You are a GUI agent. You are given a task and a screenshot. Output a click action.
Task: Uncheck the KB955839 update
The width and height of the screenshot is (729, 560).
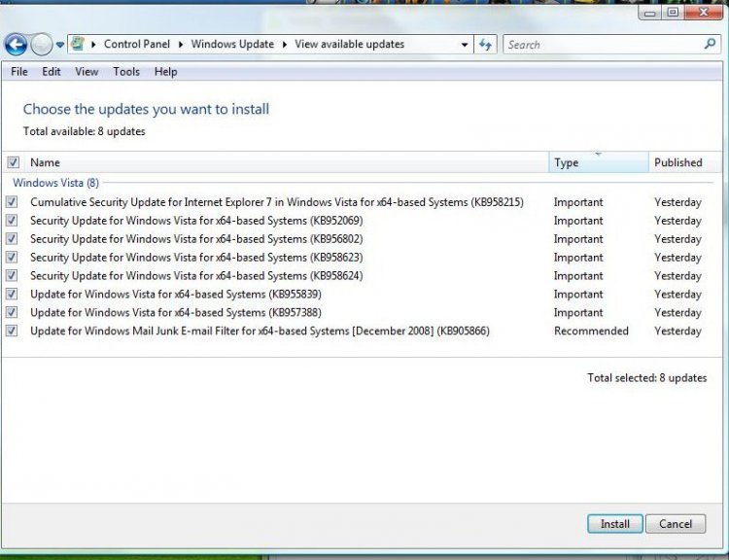click(12, 294)
